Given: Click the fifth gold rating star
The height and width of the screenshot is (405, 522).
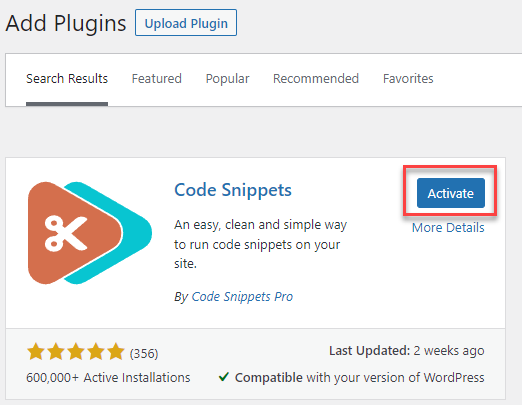Looking at the screenshot, I should tap(116, 352).
